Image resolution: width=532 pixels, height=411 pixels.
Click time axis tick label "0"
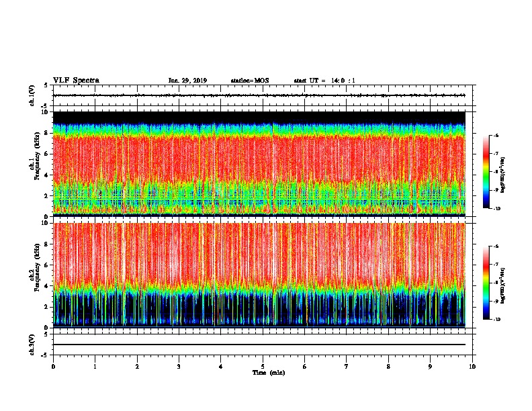point(53,367)
